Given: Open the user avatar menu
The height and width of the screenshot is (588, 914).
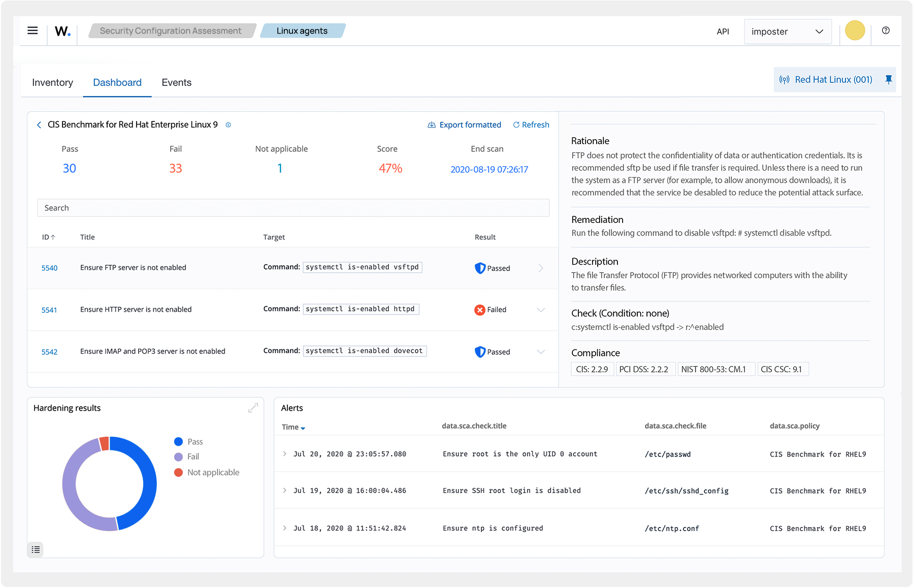Looking at the screenshot, I should 855,30.
